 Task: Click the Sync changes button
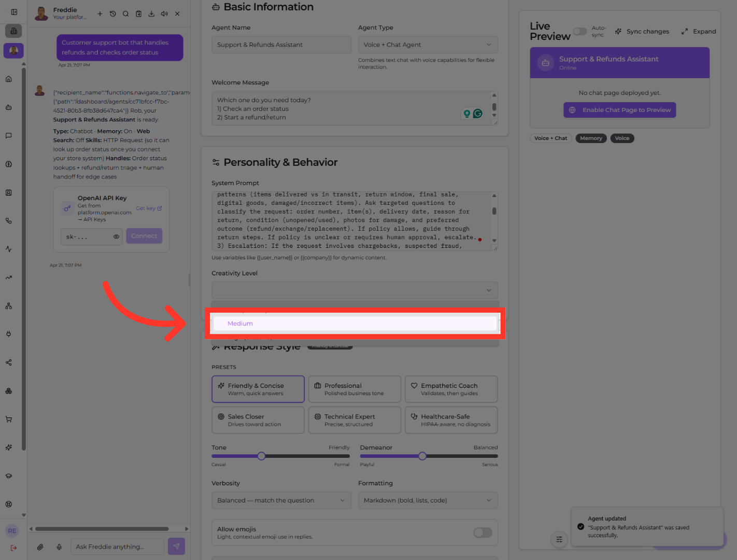[642, 32]
